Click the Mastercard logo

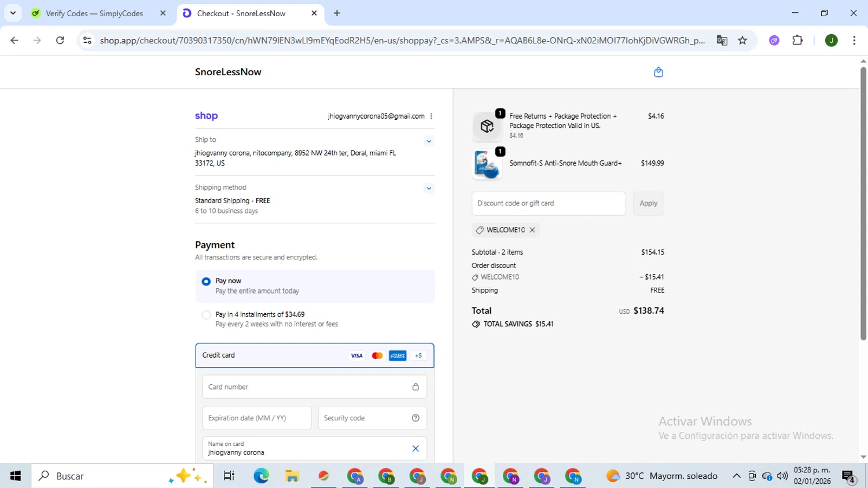(377, 355)
